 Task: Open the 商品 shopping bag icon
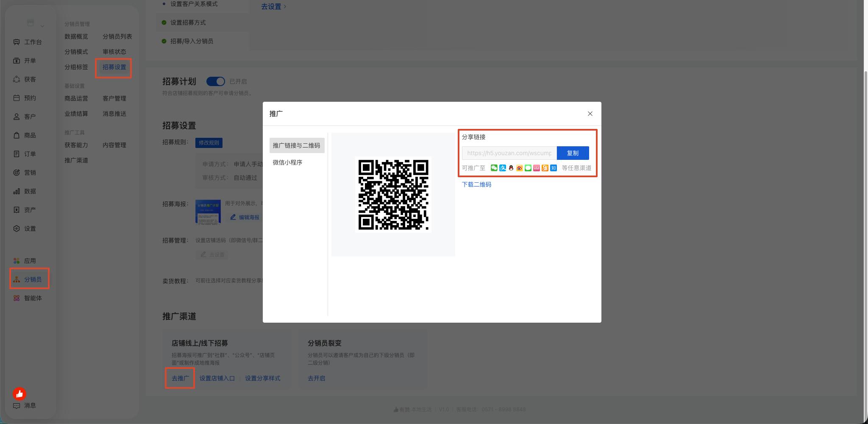click(17, 135)
